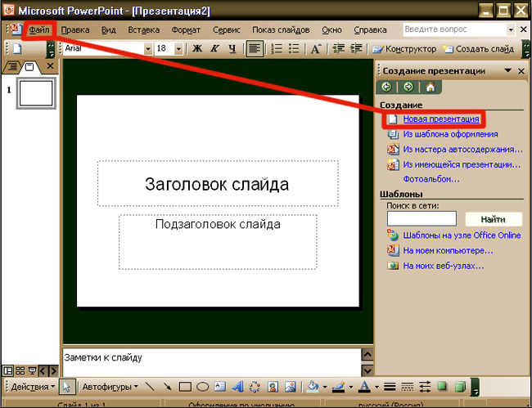Viewport: 532px width, 408px height.
Task: Click the Введите вопрос help field
Action: [454, 29]
